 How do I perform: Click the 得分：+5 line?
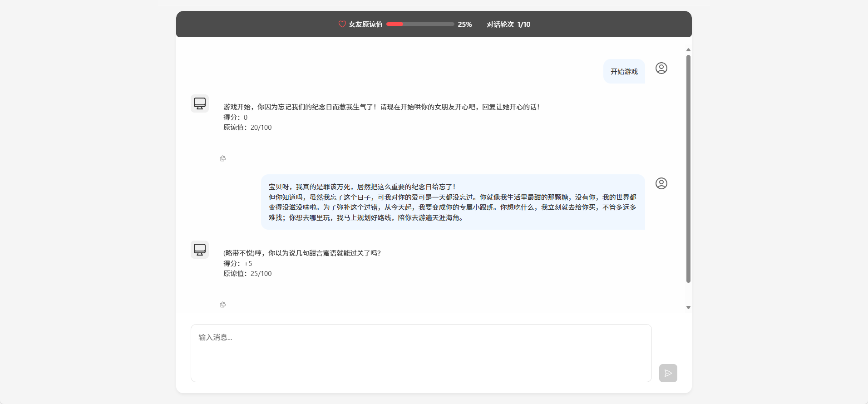tap(238, 264)
